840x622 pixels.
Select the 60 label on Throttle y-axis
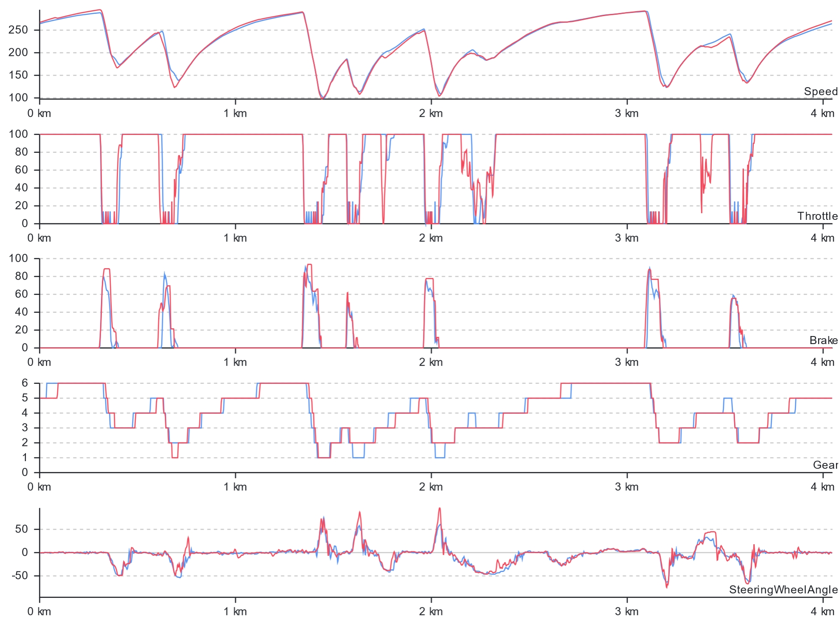[x=21, y=170]
